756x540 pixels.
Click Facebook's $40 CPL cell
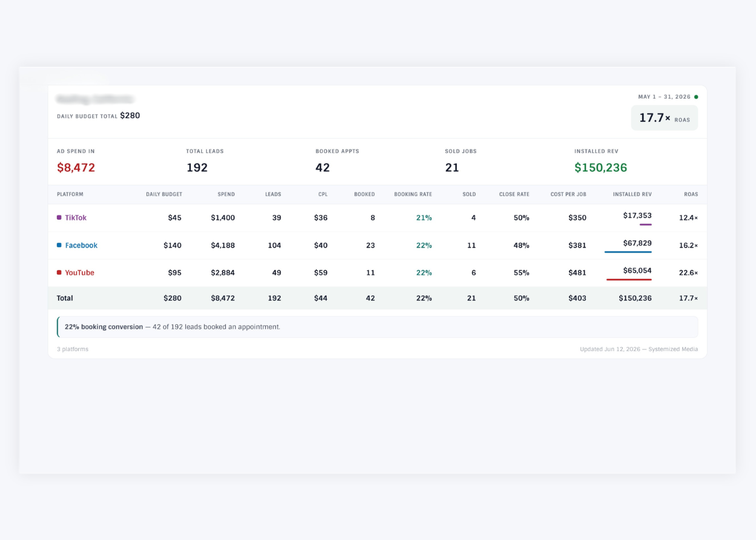[321, 245]
